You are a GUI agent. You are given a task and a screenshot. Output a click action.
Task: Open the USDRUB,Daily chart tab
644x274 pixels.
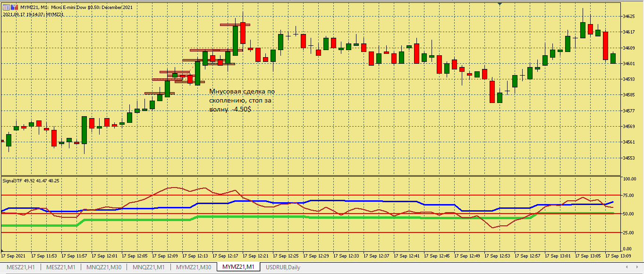point(283,267)
